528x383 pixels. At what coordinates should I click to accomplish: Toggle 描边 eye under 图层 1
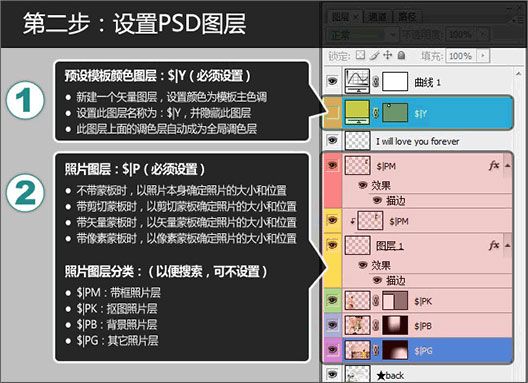(x=377, y=280)
